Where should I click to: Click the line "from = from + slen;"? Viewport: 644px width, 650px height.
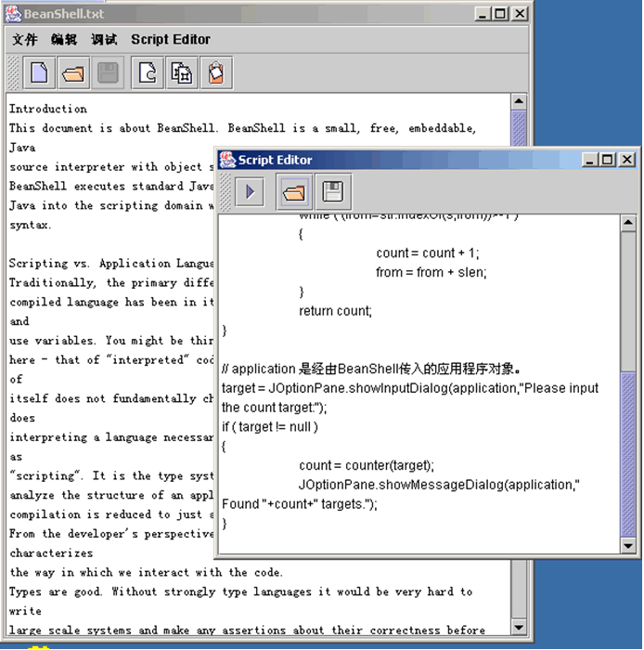click(431, 272)
